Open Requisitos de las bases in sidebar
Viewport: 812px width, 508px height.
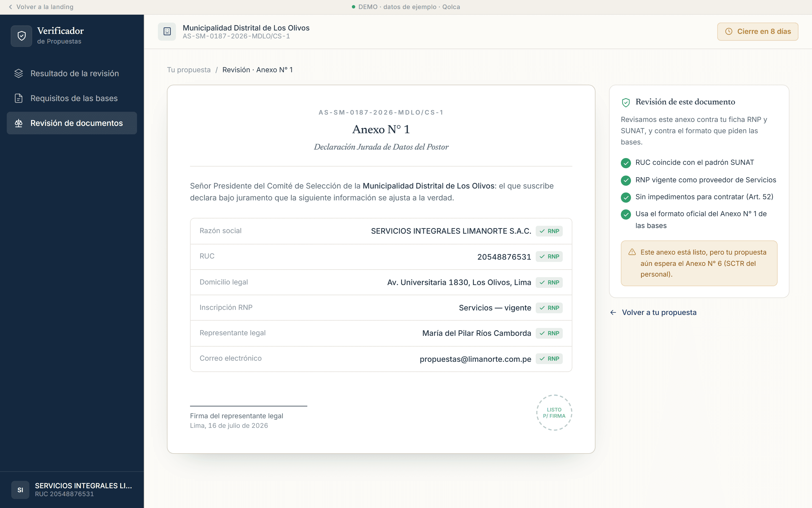click(72, 98)
